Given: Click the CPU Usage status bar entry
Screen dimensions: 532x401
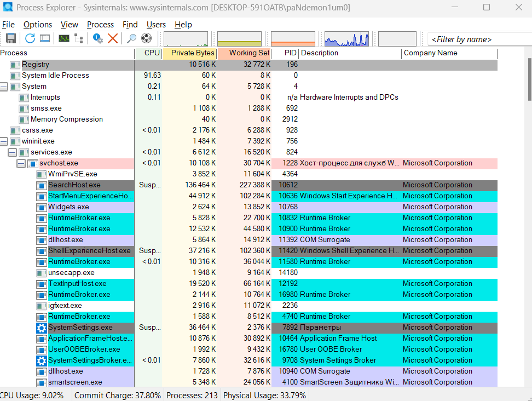Looking at the screenshot, I should click(32, 396).
